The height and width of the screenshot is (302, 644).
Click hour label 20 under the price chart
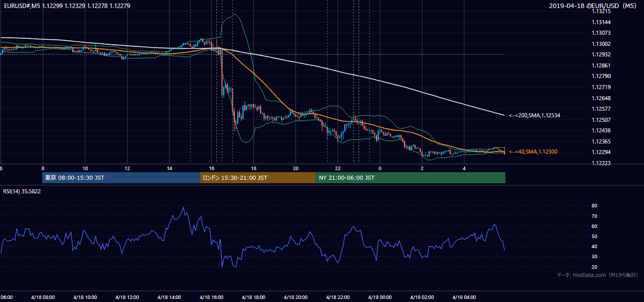pos(296,168)
